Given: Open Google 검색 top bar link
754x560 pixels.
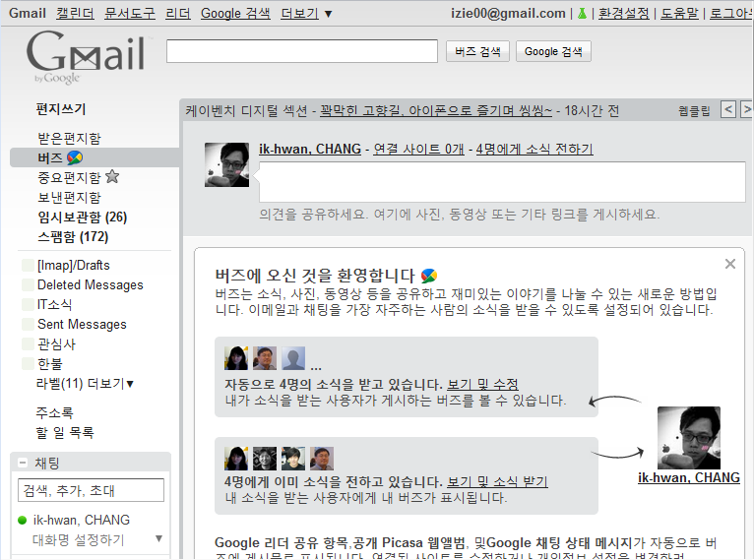Looking at the screenshot, I should [235, 14].
